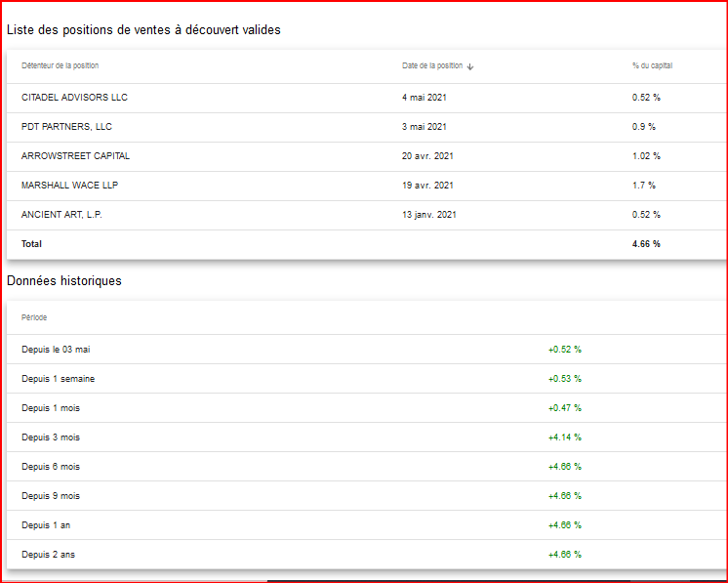Viewport: 728px width, 583px height.
Task: Select the Depuis 1 semaine row label
Action: 58,379
